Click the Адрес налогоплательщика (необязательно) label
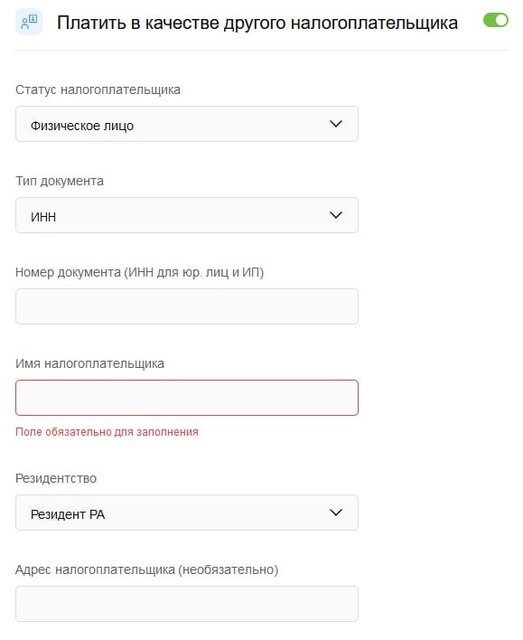Viewport: 523px width, 640px height. (x=147, y=570)
